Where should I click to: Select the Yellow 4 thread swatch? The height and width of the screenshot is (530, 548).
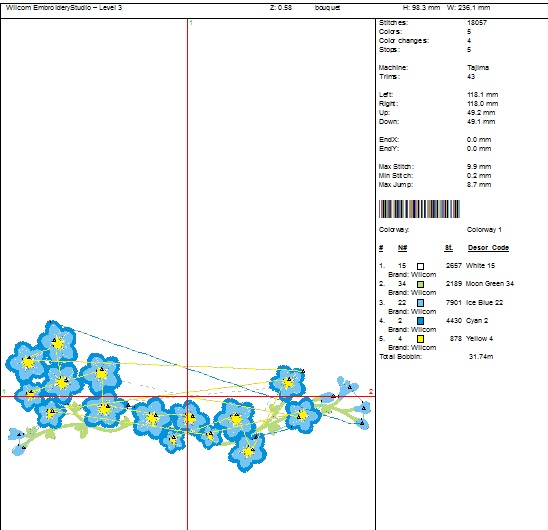[420, 339]
